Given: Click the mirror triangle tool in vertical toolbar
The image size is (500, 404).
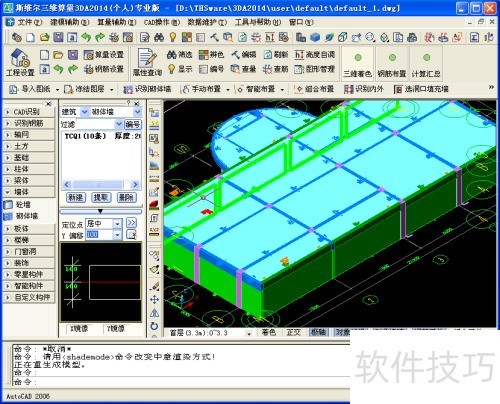Looking at the screenshot, I should 154,313.
